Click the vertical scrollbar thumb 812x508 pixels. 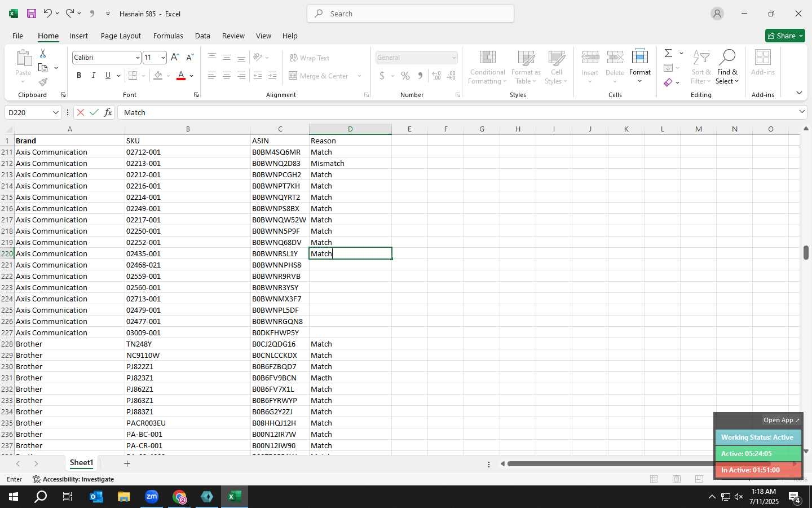[x=806, y=252]
